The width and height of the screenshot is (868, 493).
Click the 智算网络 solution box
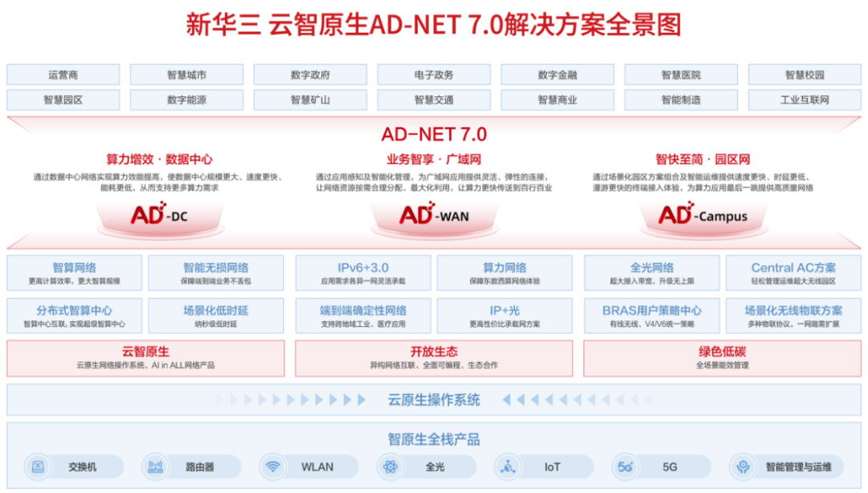[75, 273]
